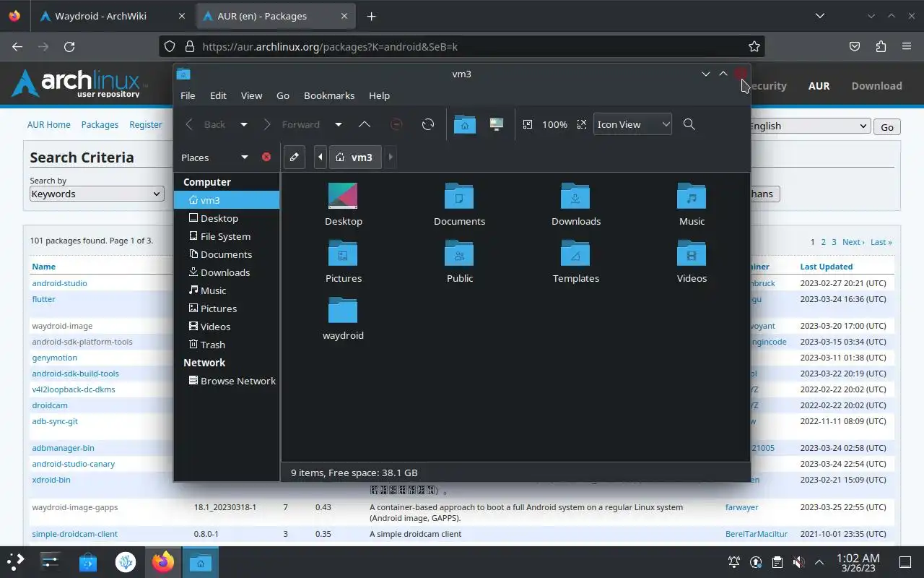The height and width of the screenshot is (578, 924).
Task: Click the Go button next to English
Action: [x=887, y=126]
